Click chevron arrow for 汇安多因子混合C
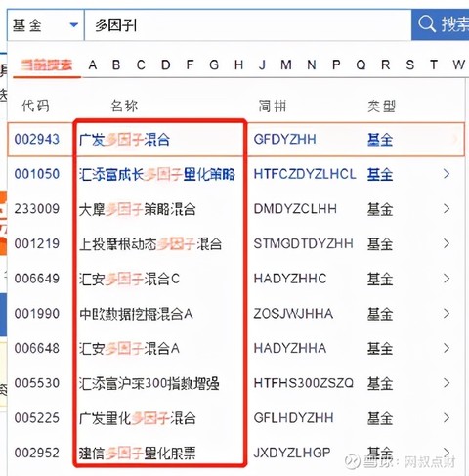 click(447, 279)
